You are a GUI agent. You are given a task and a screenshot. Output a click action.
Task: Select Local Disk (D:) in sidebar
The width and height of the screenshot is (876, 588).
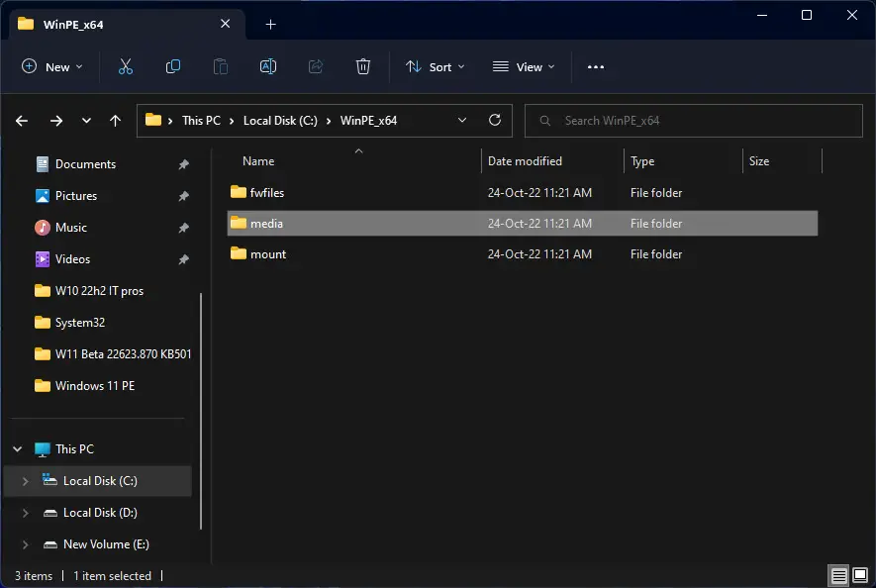[100, 513]
